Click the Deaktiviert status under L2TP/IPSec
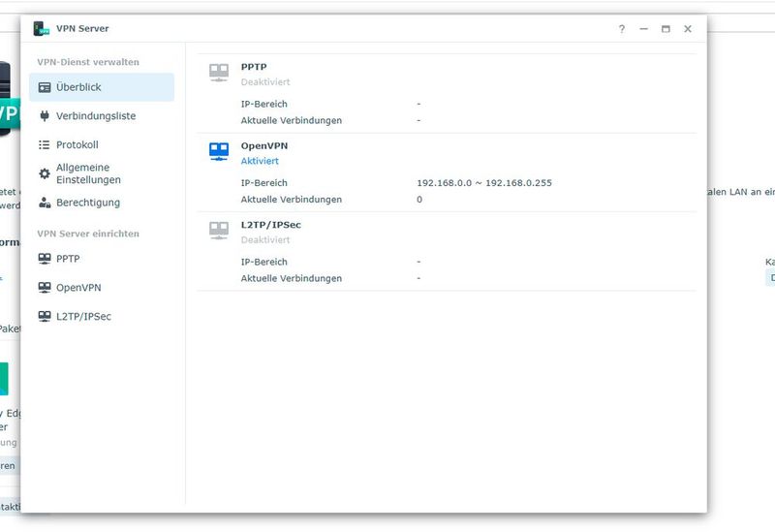 coord(265,239)
